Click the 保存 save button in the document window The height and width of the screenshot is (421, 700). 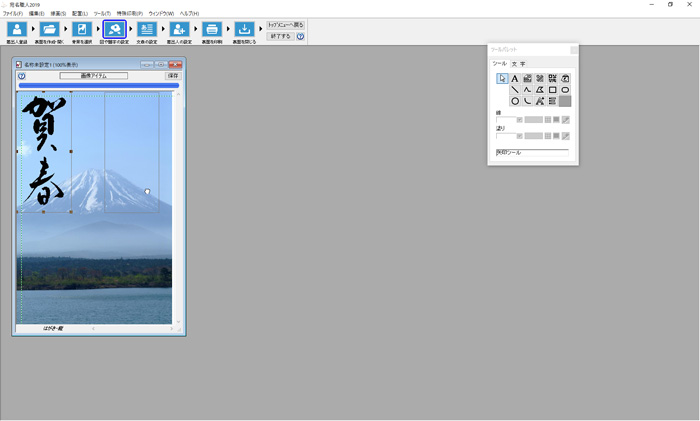tap(173, 76)
